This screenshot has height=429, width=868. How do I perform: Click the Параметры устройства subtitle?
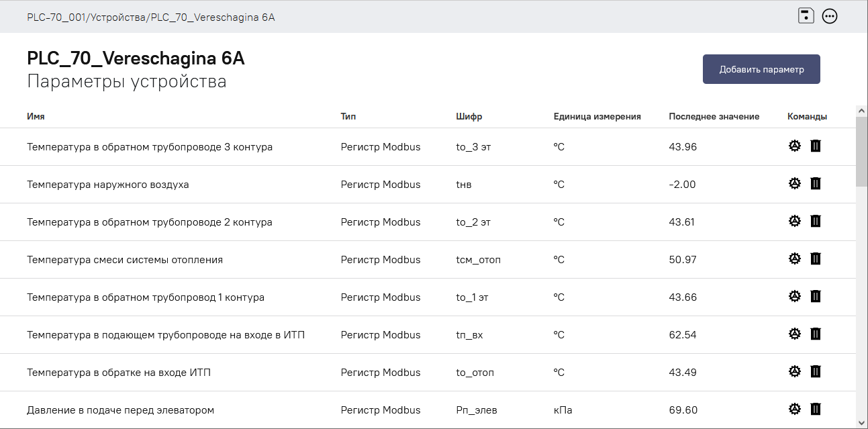127,81
